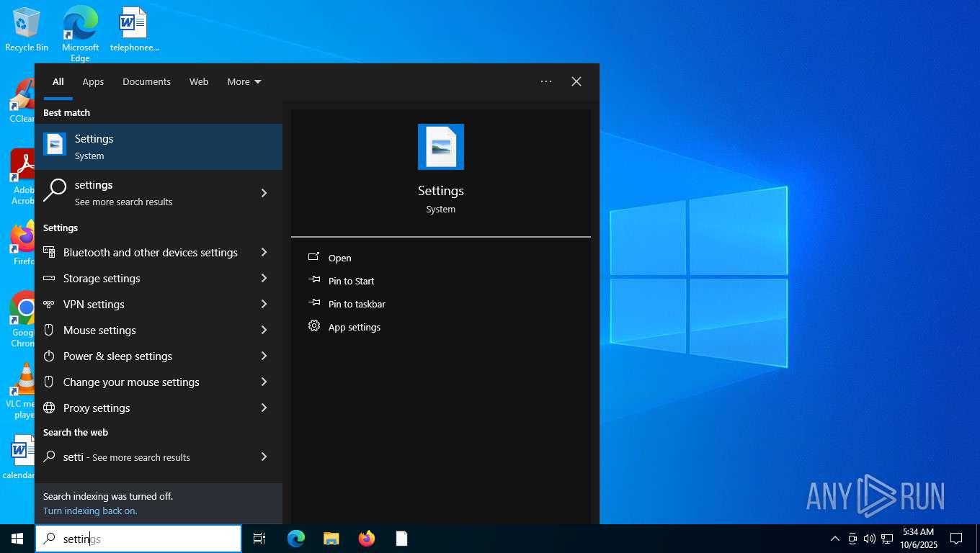The width and height of the screenshot is (980, 553).
Task: Open the Settings best match result
Action: (x=159, y=147)
